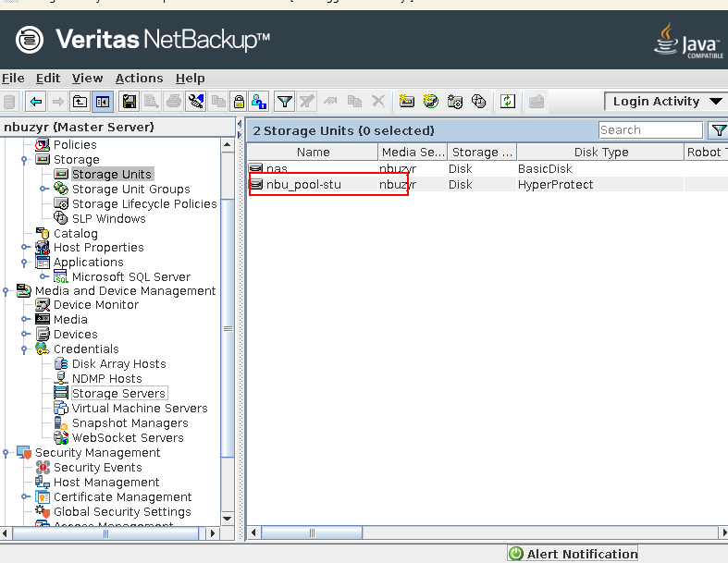Sort by the Name column header
This screenshot has height=563, width=728.
313,153
